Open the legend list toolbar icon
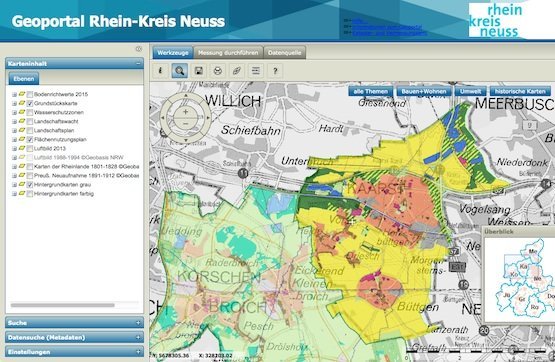555x362 pixels. pos(256,71)
